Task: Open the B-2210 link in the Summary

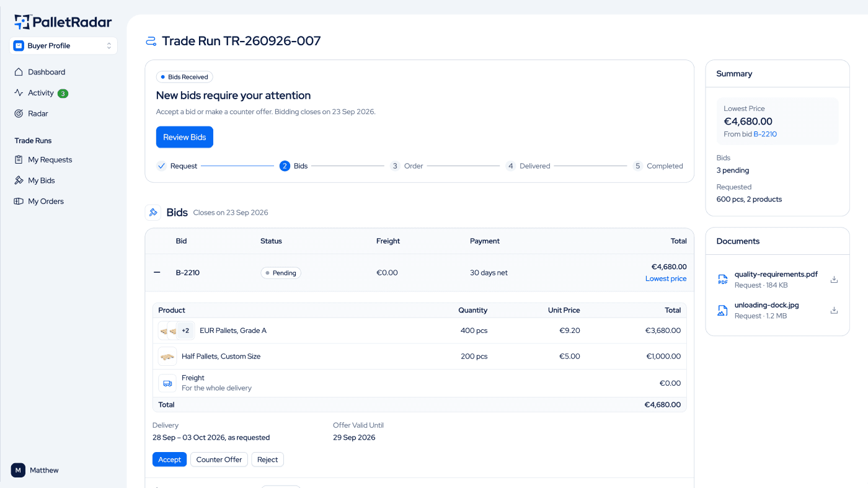Action: [765, 134]
